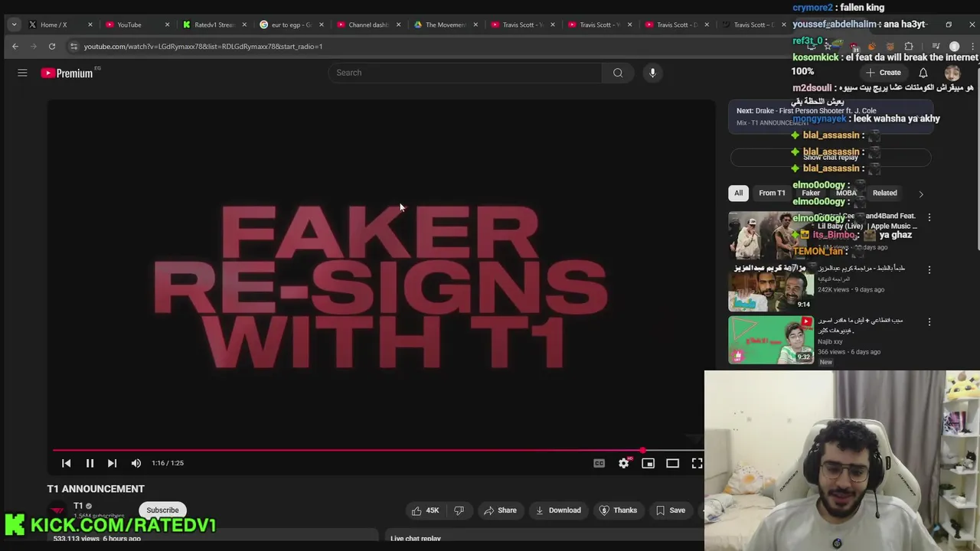The height and width of the screenshot is (551, 980).
Task: Skip to the next video
Action: [x=112, y=463]
